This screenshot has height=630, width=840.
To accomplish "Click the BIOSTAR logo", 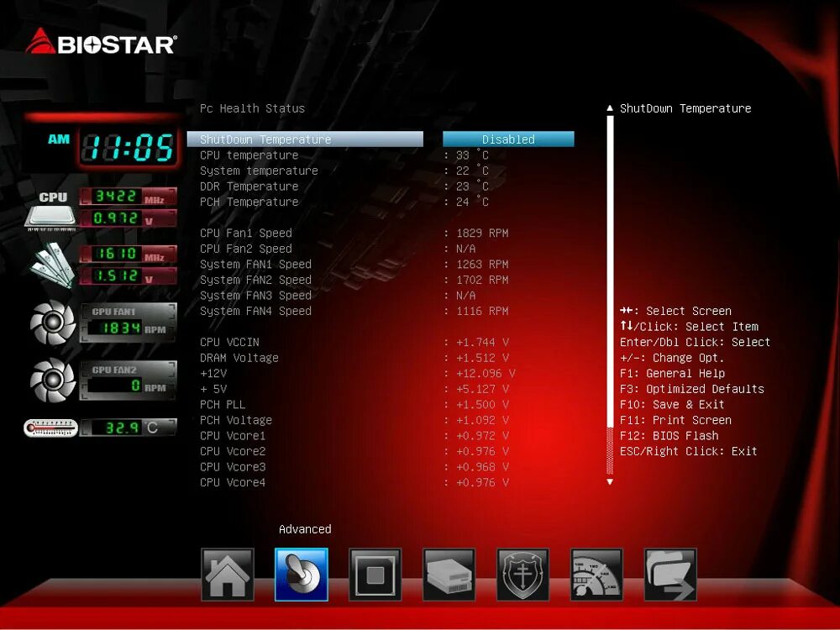I will click(101, 42).
